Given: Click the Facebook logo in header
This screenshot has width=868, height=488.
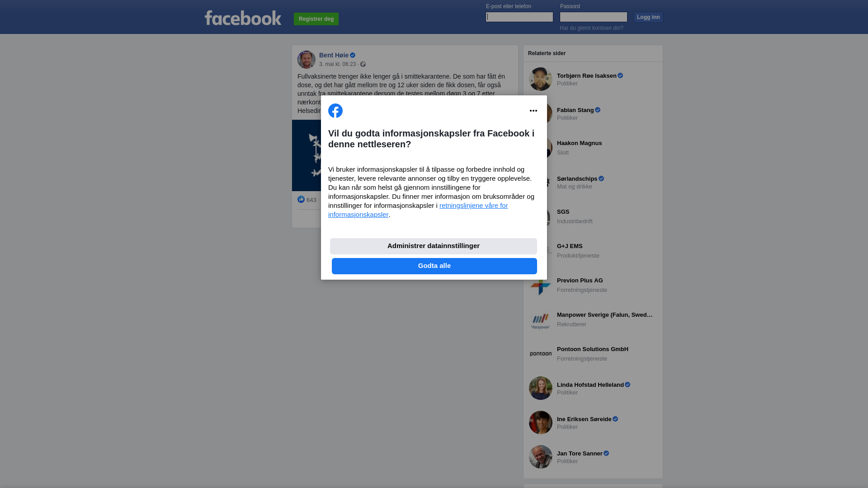Looking at the screenshot, I should [x=243, y=18].
